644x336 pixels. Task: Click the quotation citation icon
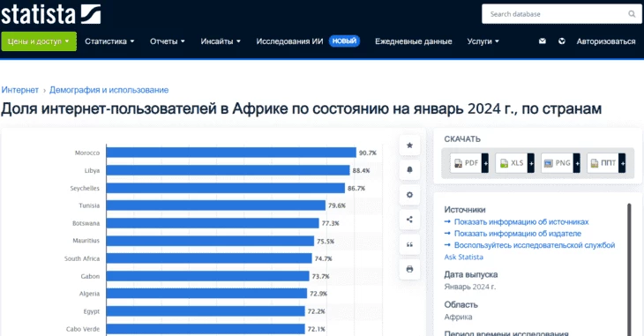tap(409, 244)
